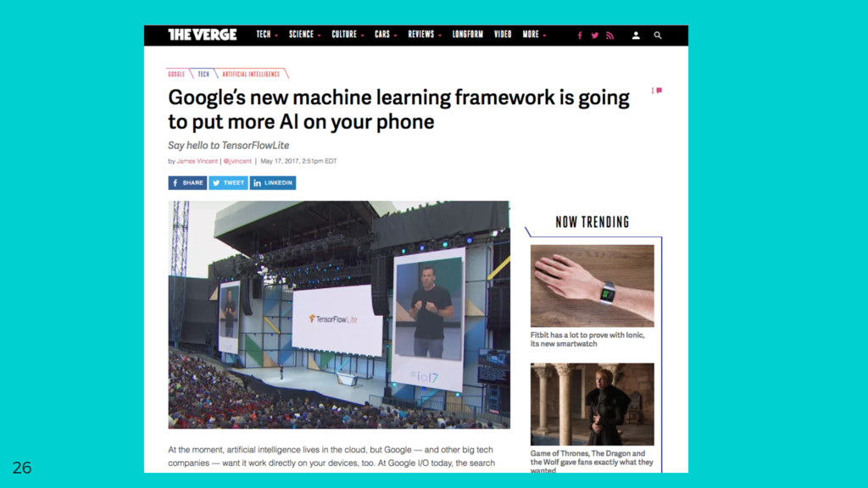Go to the Video section
This screenshot has height=488, width=868.
coord(503,34)
